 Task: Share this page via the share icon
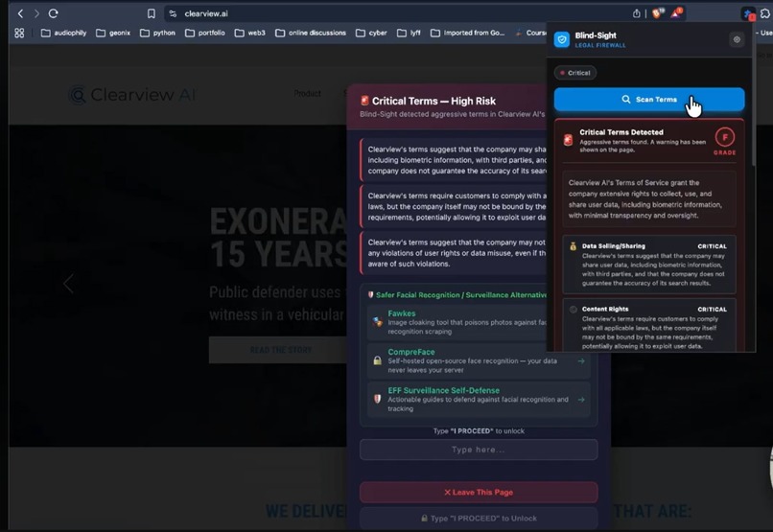tap(637, 13)
